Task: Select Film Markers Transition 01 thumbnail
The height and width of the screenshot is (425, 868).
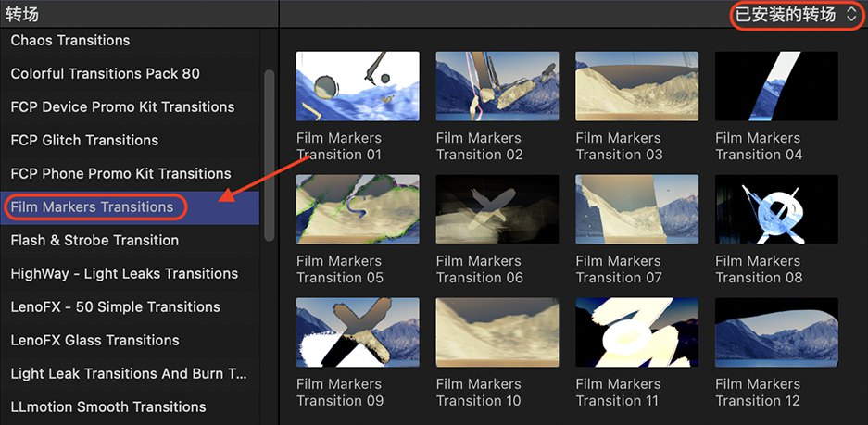Action: [358, 86]
